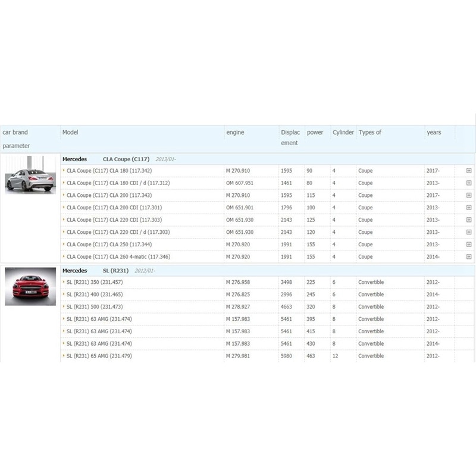Expand the CLA 180 (117.342) row plus icon
Image resolution: width=476 pixels, height=476 pixels.
[x=469, y=171]
